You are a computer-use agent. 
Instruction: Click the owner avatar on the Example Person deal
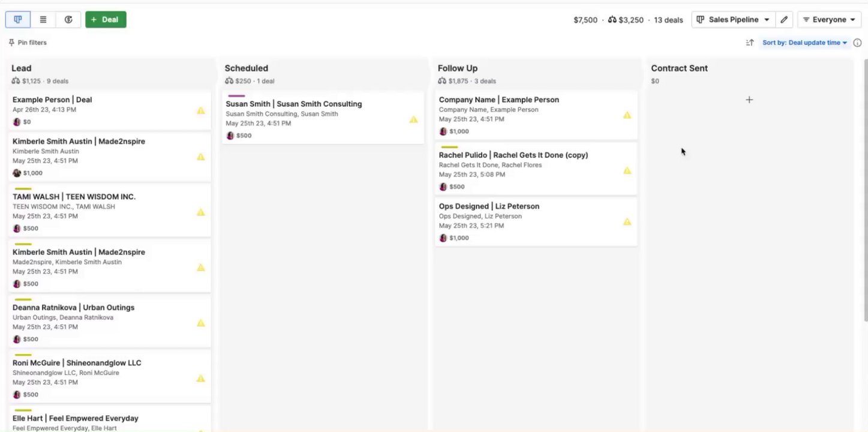pos(17,122)
